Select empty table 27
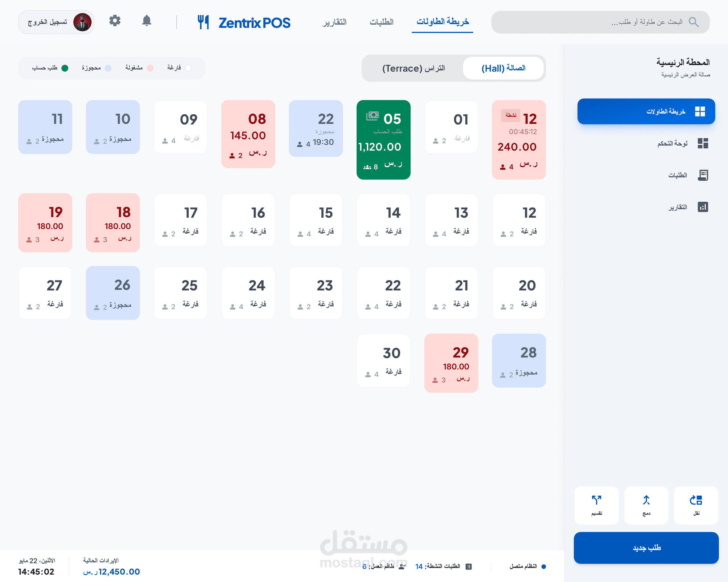The image size is (728, 582). (45, 293)
